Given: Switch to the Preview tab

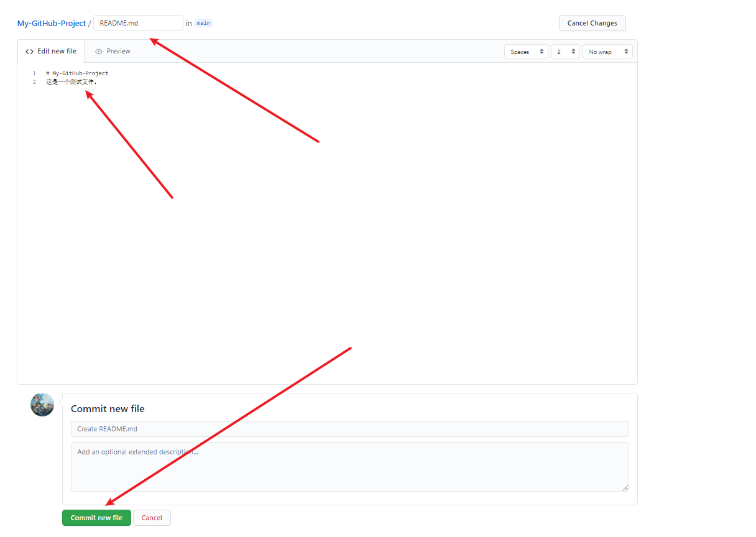Looking at the screenshot, I should 113,51.
